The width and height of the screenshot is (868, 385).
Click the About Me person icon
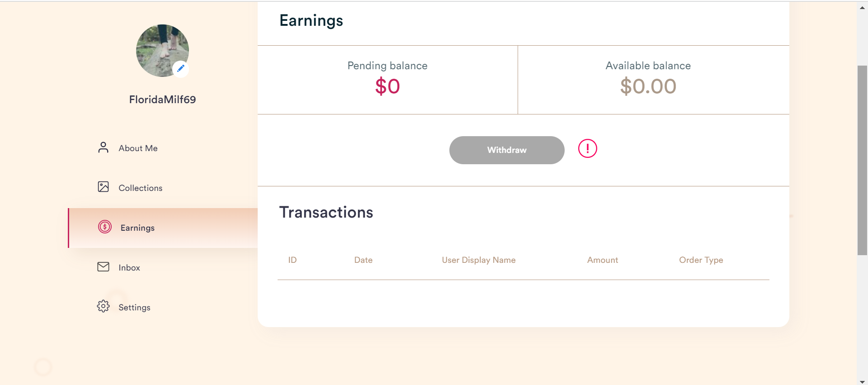[x=103, y=147]
